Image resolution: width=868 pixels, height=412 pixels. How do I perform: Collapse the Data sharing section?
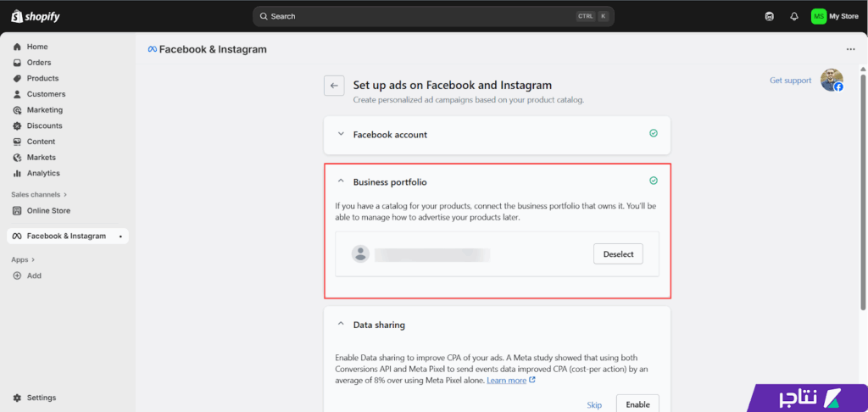(342, 325)
